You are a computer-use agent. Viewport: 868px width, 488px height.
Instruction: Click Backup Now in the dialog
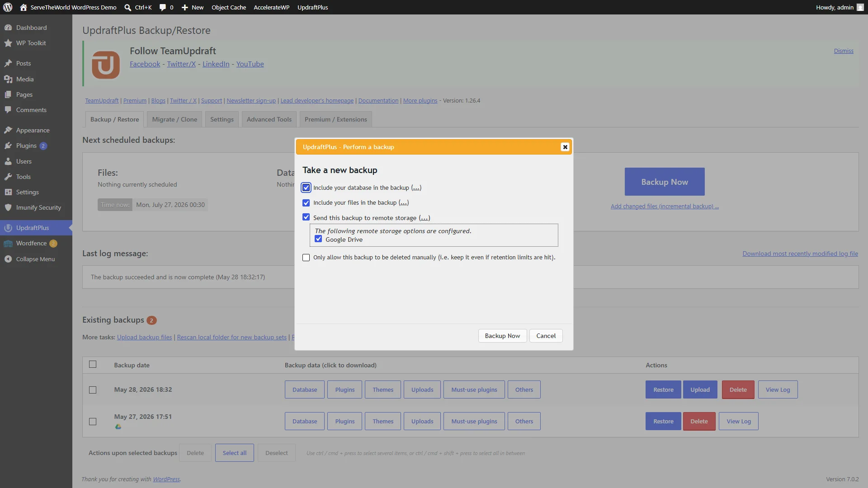click(x=502, y=336)
